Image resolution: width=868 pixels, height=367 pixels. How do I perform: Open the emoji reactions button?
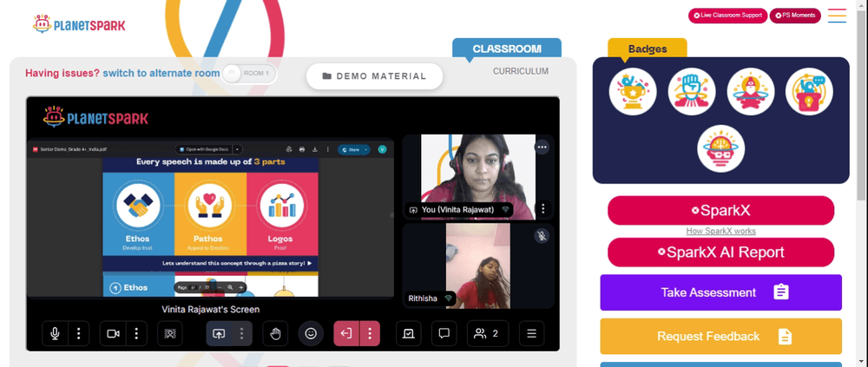tap(311, 333)
